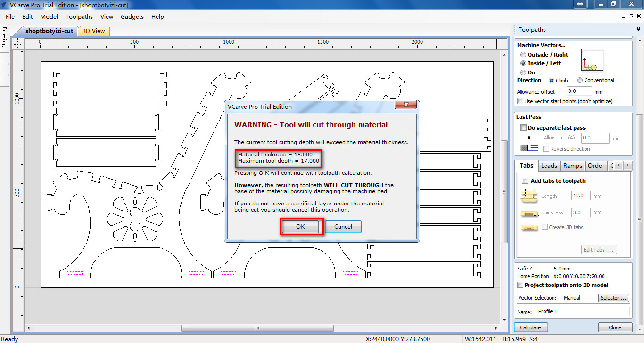The image size is (644, 343).
Task: Click the double-arrow button in the title bar
Action: click(x=579, y=4)
